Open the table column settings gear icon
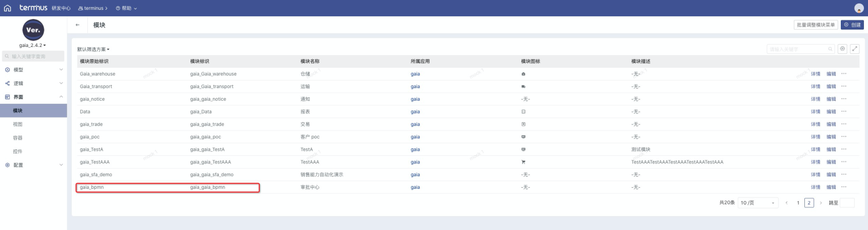 tap(843, 49)
